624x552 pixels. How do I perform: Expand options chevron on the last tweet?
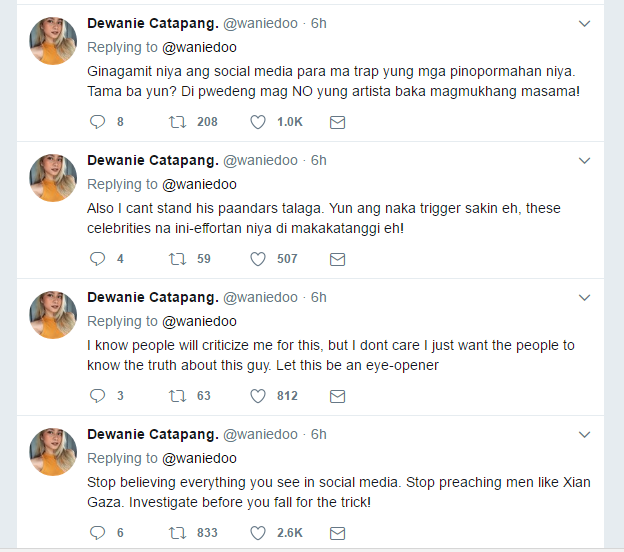click(x=585, y=434)
